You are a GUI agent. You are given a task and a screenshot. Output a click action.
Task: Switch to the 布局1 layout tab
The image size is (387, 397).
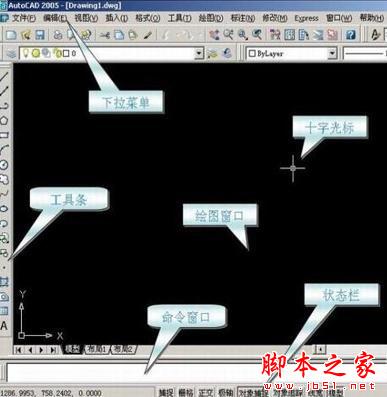point(97,349)
